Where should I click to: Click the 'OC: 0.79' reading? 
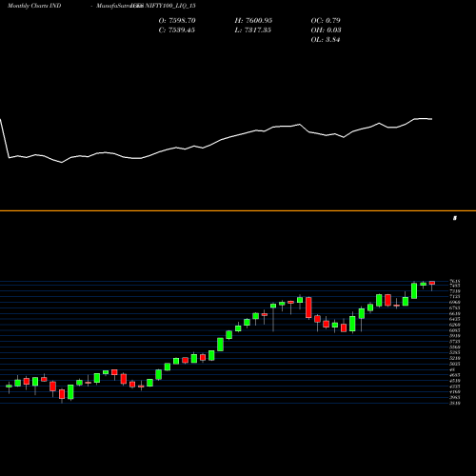coord(326,21)
